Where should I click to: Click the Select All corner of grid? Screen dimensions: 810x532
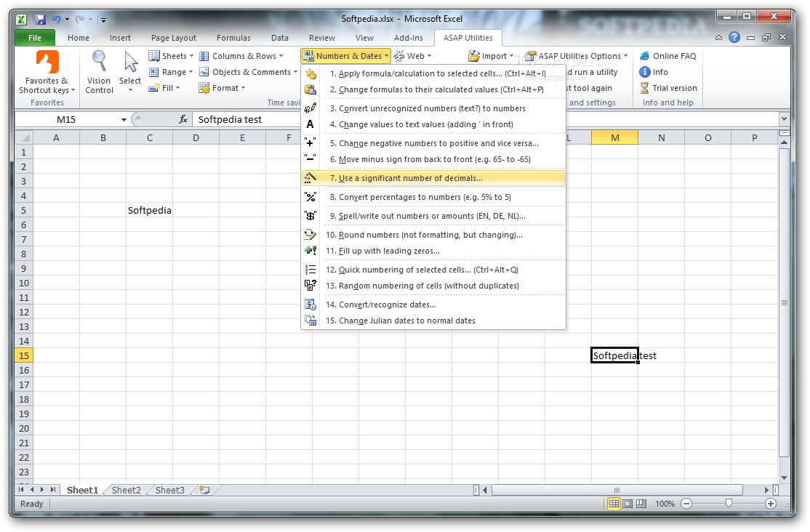24,137
